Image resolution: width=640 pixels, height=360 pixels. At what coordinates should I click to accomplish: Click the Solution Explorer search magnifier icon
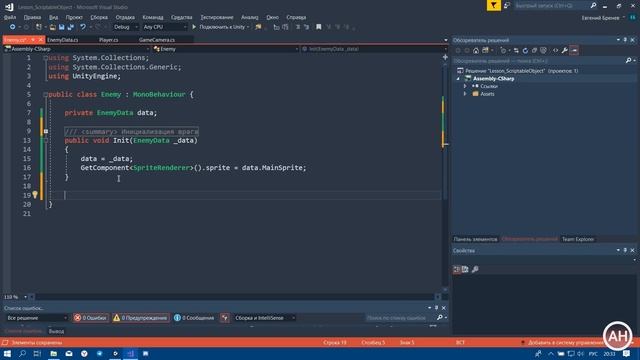pyautogui.click(x=629, y=60)
